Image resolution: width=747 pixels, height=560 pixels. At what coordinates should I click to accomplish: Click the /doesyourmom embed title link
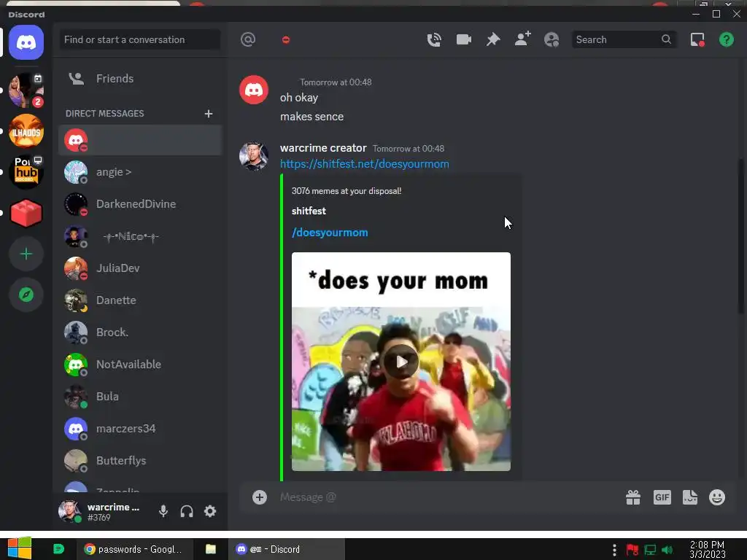[330, 233]
